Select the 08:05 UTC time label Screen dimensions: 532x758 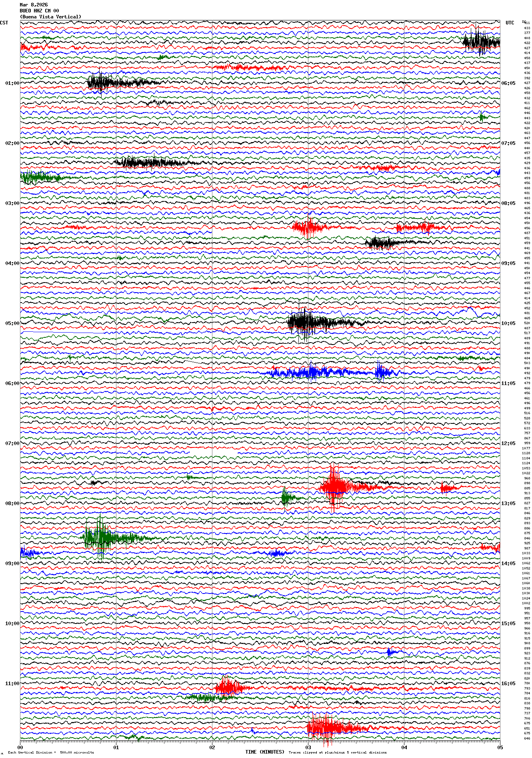(508, 203)
